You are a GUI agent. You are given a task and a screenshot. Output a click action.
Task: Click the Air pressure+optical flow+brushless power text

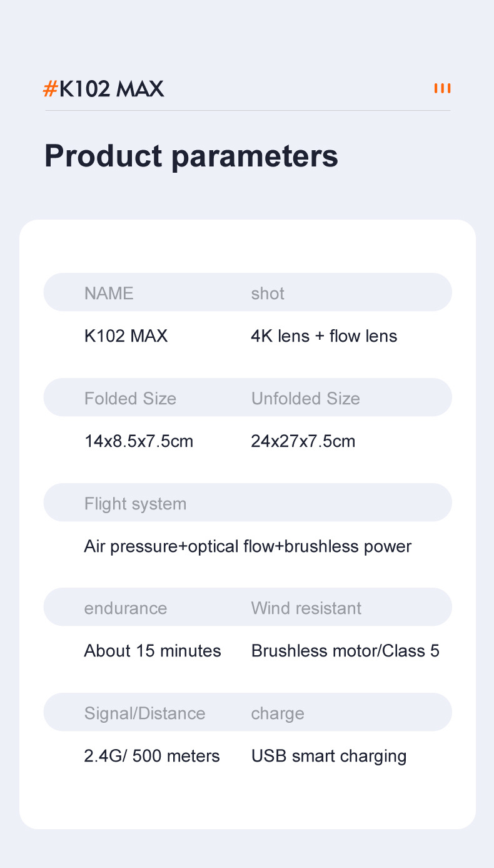click(x=248, y=546)
